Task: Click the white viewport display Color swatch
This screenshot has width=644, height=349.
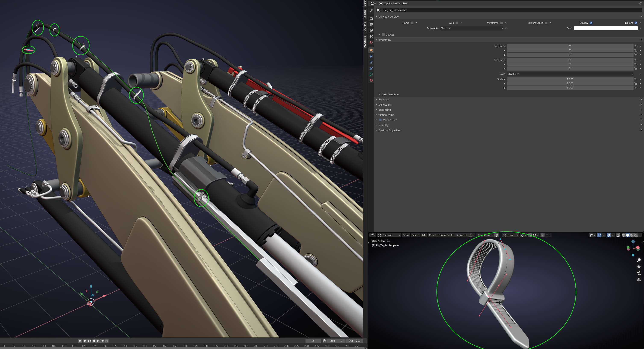Action: [x=606, y=28]
